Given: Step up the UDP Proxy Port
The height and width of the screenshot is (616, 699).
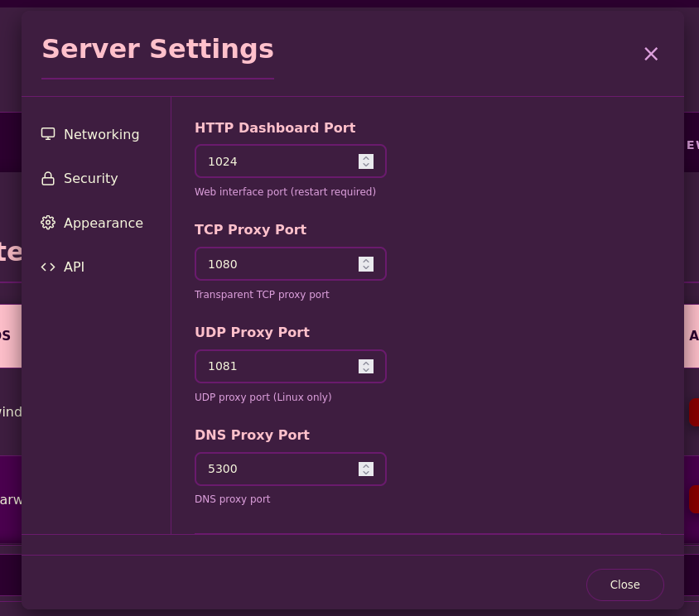Looking at the screenshot, I should (366, 362).
